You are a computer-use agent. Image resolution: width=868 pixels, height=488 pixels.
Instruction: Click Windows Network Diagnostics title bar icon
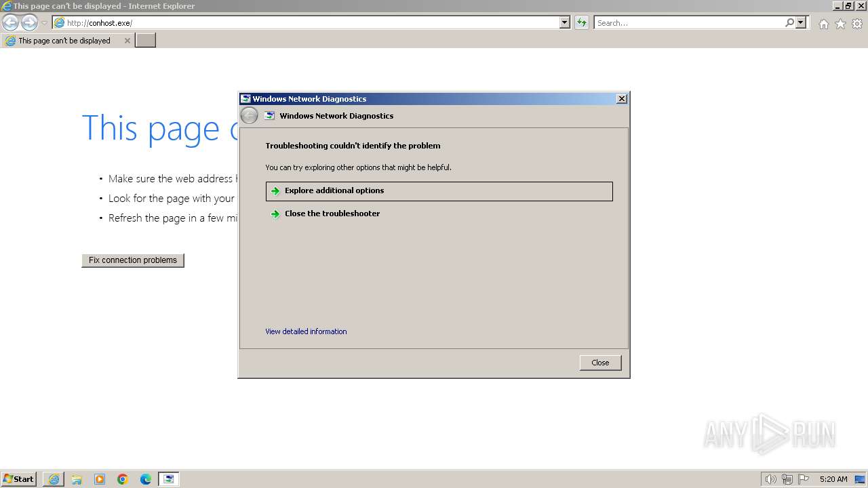(x=245, y=99)
